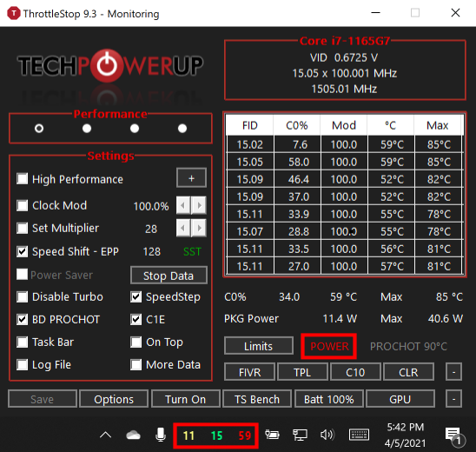Open the touch keyboard tray icon
476x452 pixels.
point(359,435)
